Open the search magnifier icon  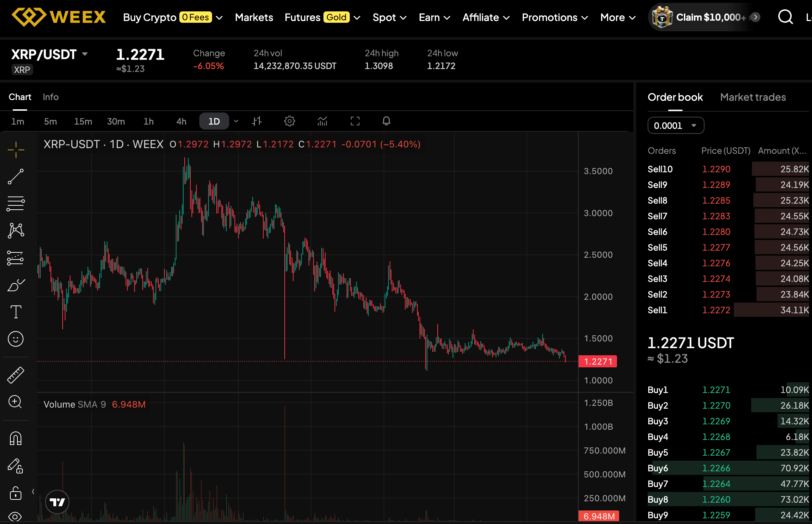click(x=785, y=17)
